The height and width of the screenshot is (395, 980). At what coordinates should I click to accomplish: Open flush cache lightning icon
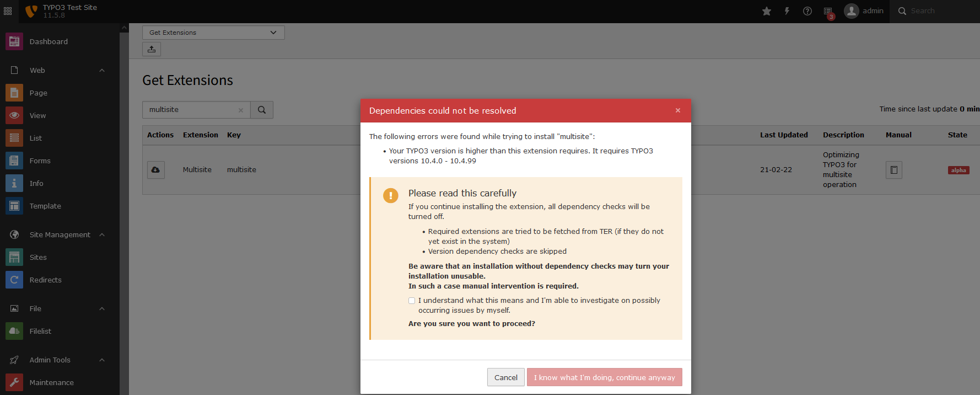point(787,11)
